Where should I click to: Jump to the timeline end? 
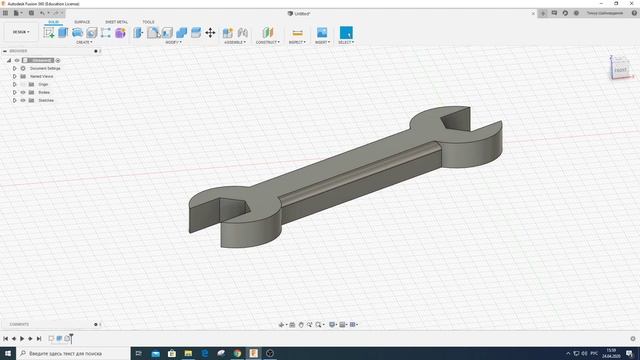pos(39,338)
